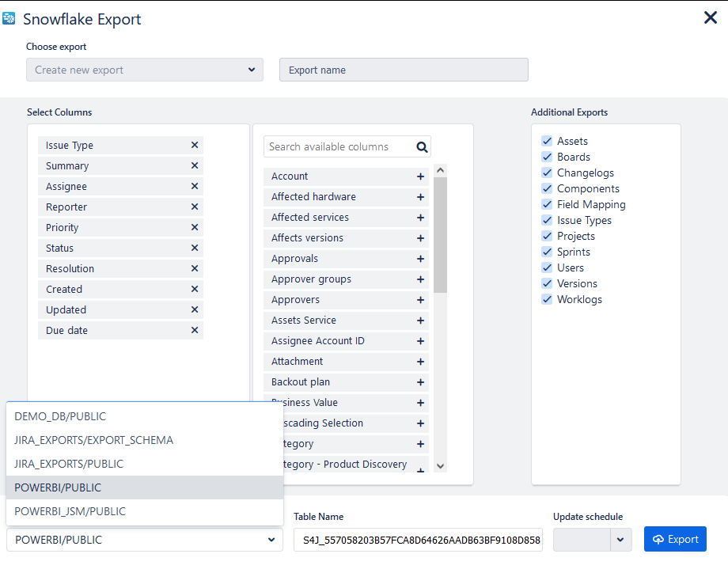Select JIRA_EXPORTS/EXPORT_SCHEMA from the list
728x569 pixels.
click(93, 440)
